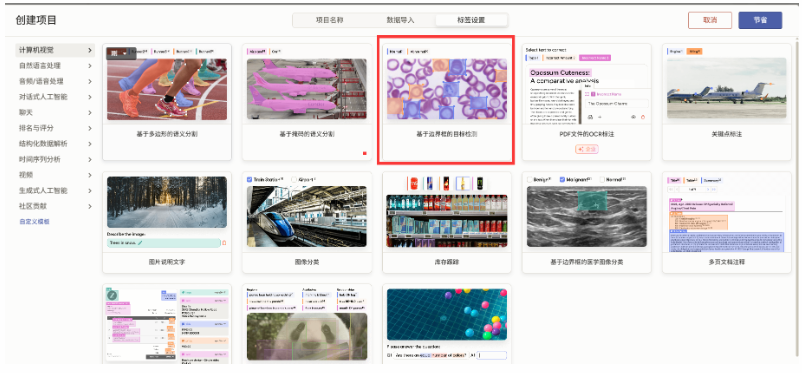Expand the 自然语言处理 category chevron
The height and width of the screenshot is (373, 802).
(90, 66)
